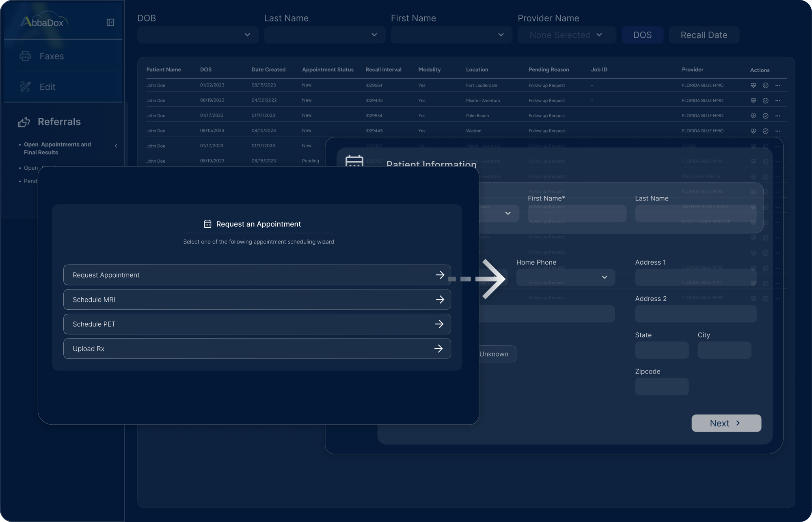
Task: Toggle the DOS filter button
Action: pyautogui.click(x=642, y=35)
